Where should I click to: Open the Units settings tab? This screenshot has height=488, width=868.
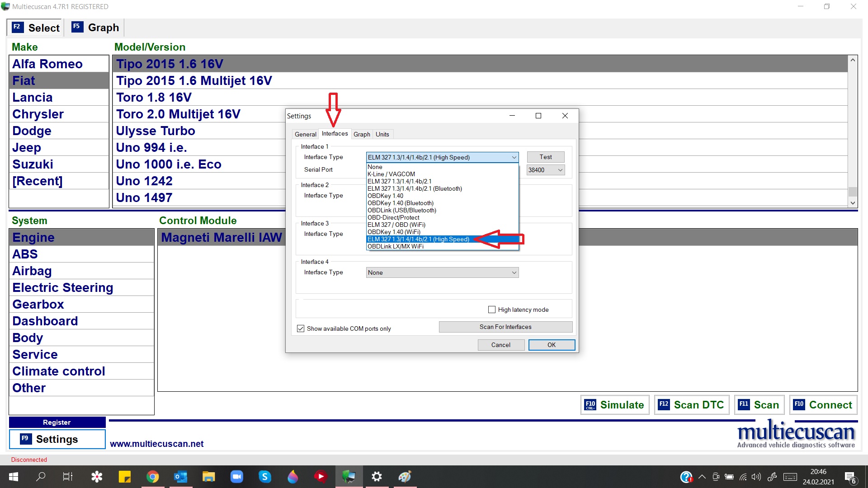(382, 134)
